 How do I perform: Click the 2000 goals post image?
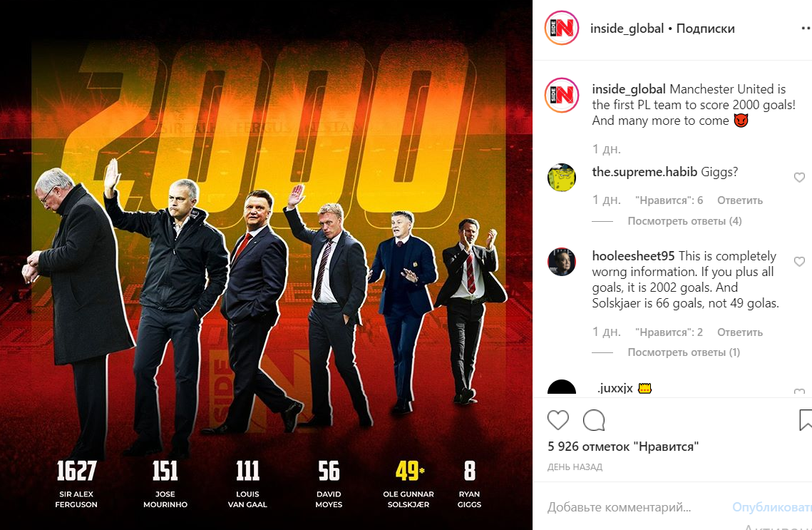266,265
